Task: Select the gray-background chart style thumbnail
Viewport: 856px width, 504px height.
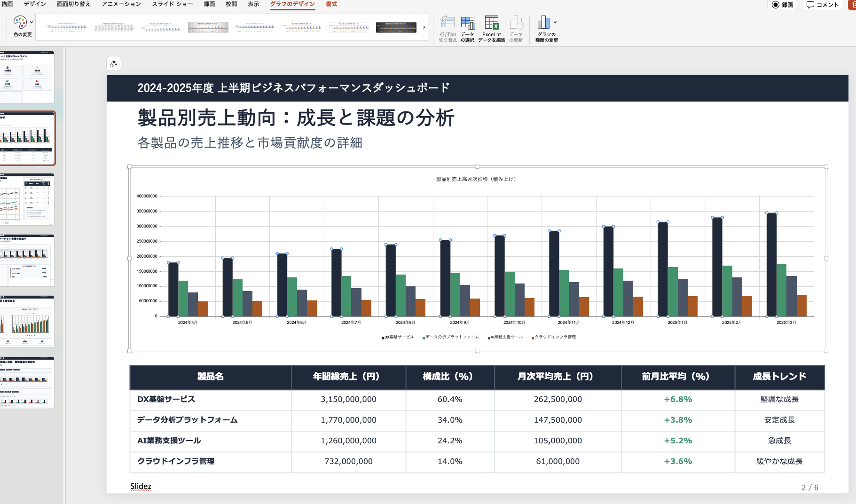Action: (x=208, y=27)
